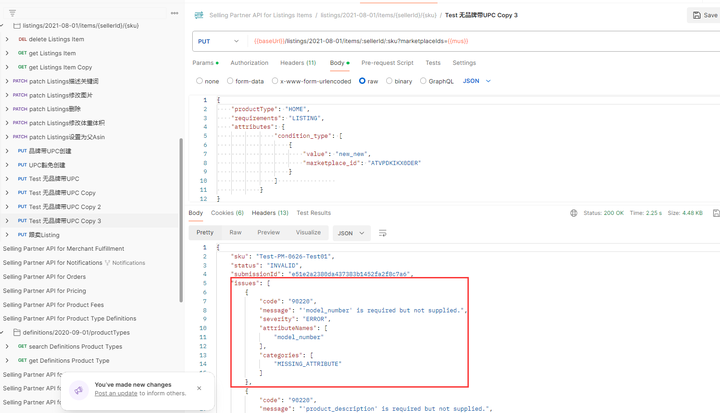Open the response Headers (13) tab
The height and width of the screenshot is (413, 720).
270,213
